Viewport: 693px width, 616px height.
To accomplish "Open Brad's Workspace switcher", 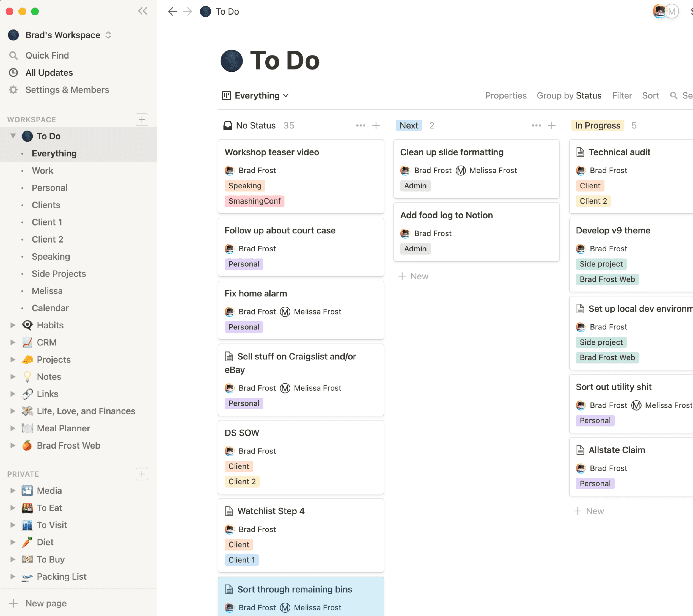I will click(x=63, y=35).
